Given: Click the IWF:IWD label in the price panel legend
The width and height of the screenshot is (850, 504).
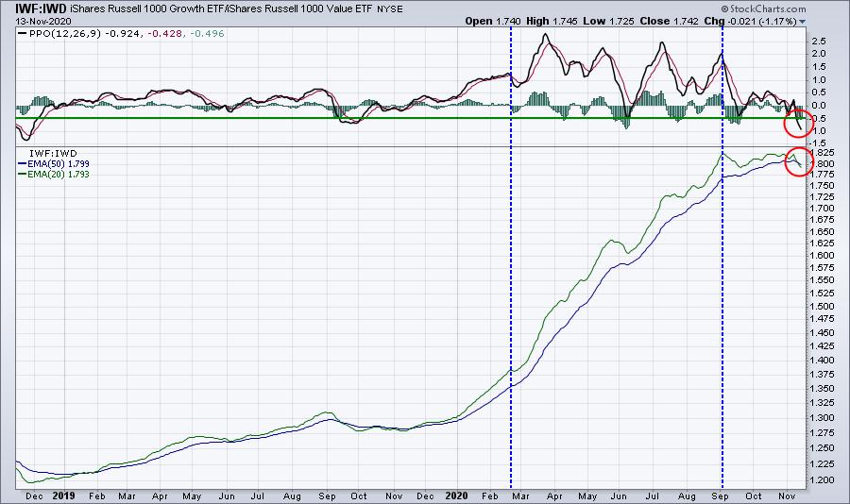Looking at the screenshot, I should point(43,154).
